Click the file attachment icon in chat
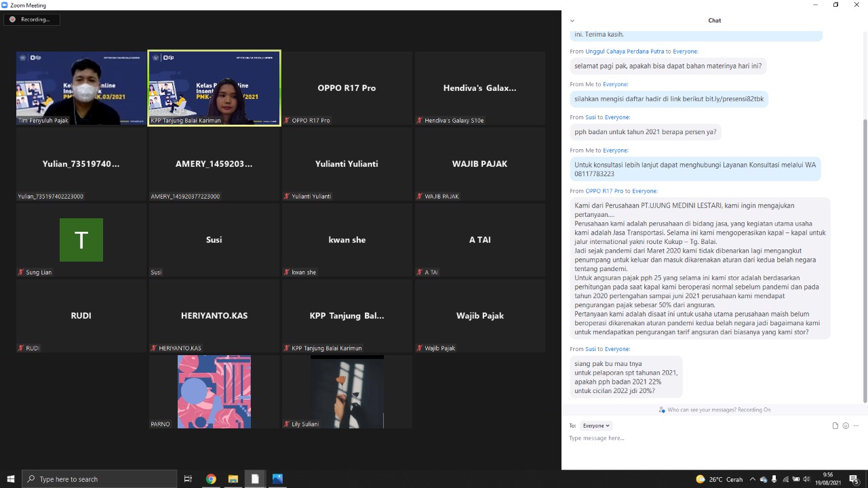 835,426
